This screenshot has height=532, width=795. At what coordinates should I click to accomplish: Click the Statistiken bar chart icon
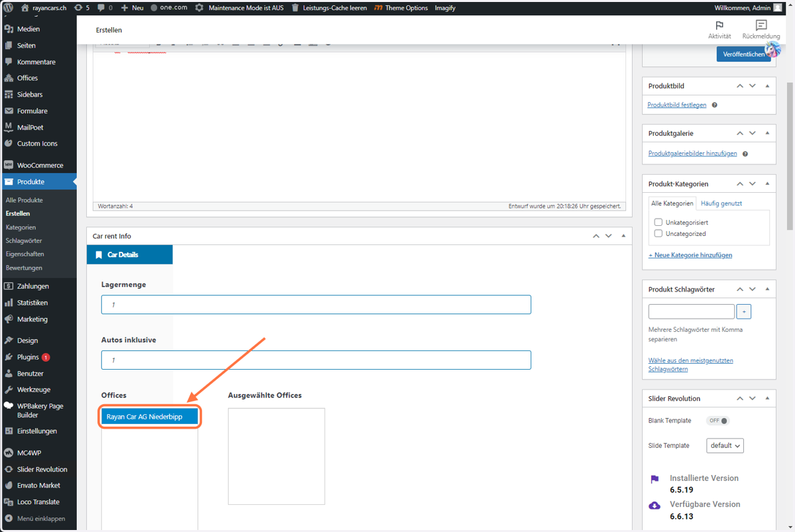coord(9,303)
